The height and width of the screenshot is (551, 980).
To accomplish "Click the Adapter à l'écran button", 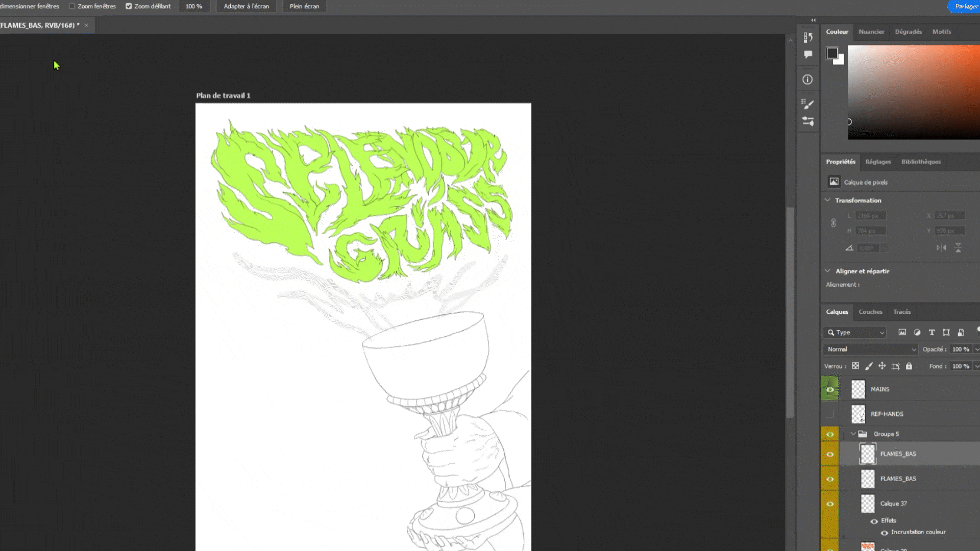I will 246,6.
